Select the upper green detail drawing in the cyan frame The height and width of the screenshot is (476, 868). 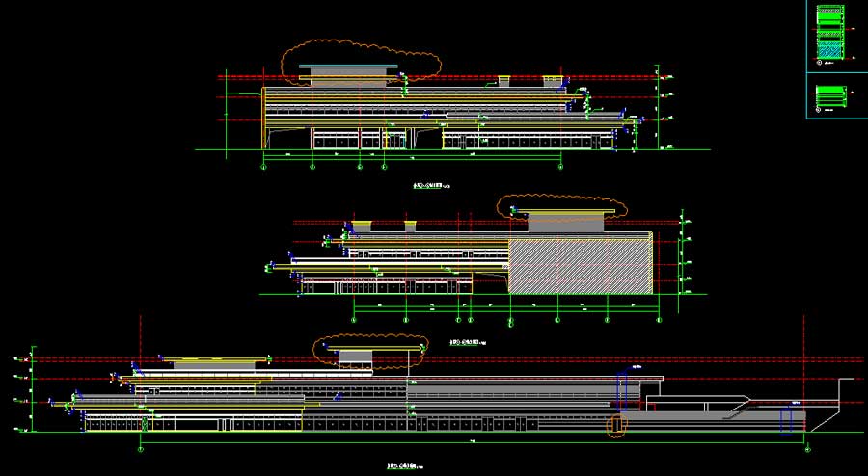(x=831, y=33)
